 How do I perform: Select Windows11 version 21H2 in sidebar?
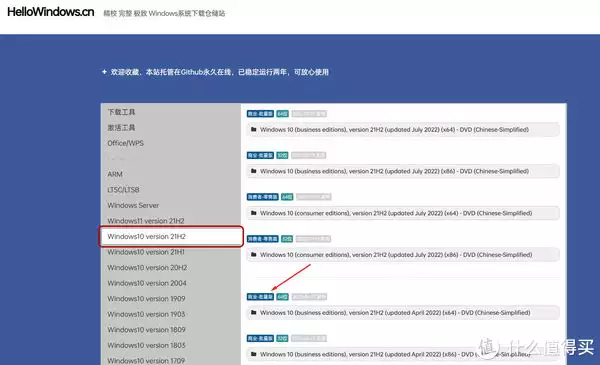pos(146,221)
